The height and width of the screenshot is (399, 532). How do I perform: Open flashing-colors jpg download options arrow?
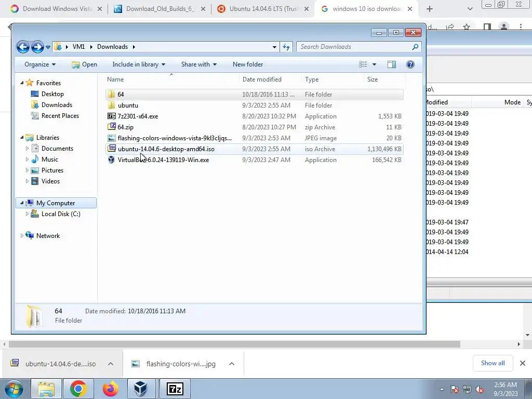pyautogui.click(x=232, y=364)
